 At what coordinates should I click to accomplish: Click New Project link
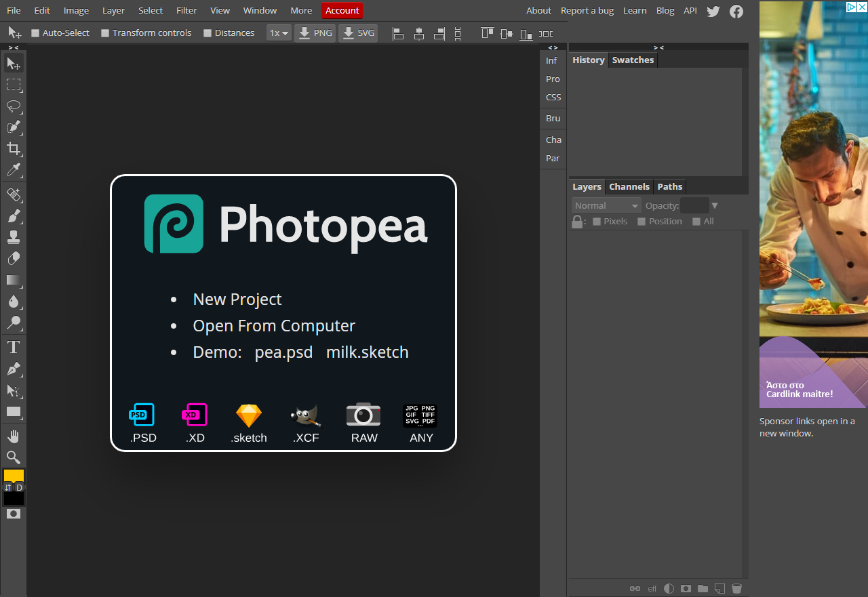click(237, 300)
